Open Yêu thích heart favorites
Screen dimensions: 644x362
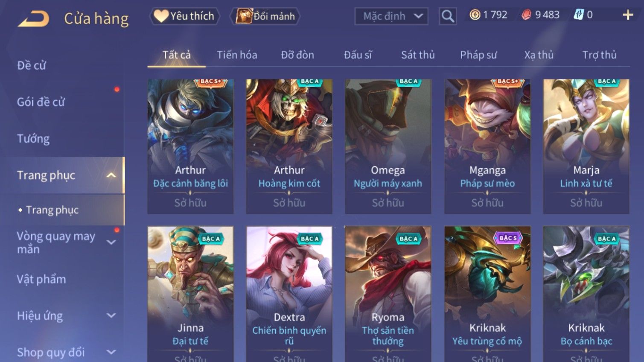160,16
